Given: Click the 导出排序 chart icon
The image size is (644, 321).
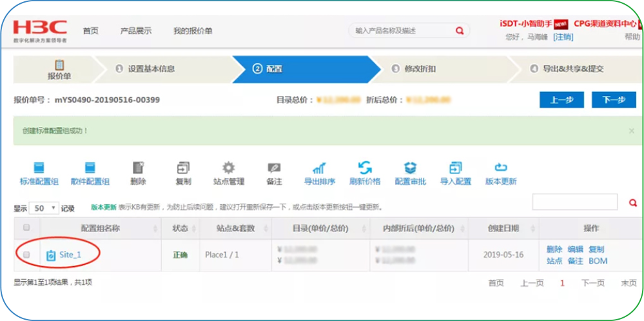Looking at the screenshot, I should tap(320, 168).
